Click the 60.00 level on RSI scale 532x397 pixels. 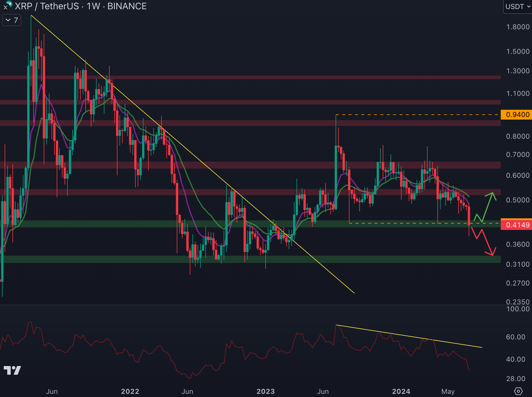point(515,337)
